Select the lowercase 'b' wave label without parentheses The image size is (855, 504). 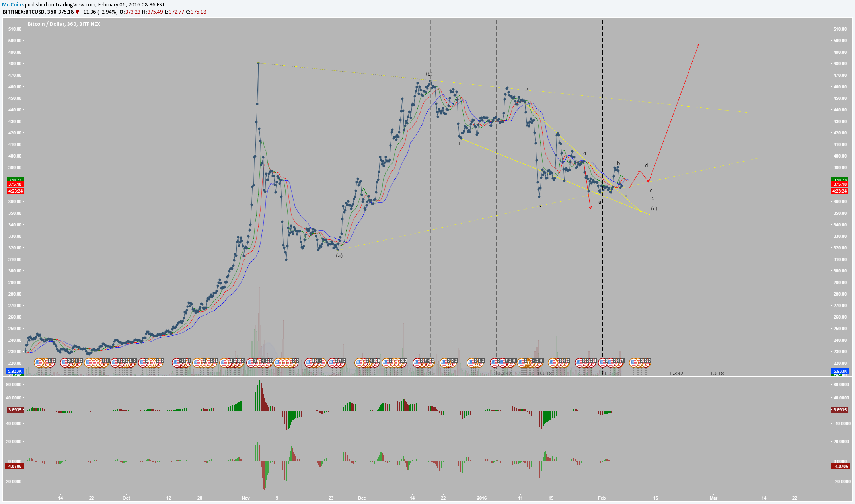tap(618, 163)
